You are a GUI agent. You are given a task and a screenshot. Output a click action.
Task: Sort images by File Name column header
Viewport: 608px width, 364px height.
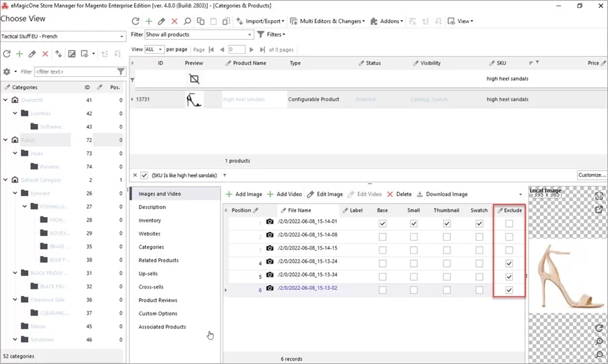(300, 210)
